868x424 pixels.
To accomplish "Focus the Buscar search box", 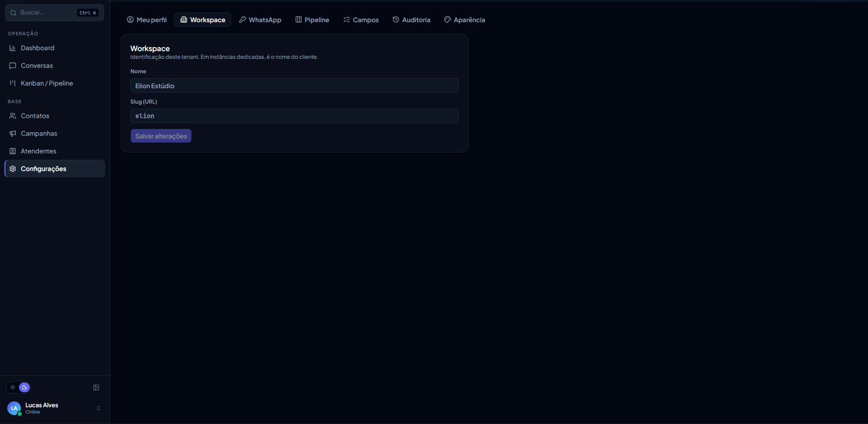I will pyautogui.click(x=54, y=13).
